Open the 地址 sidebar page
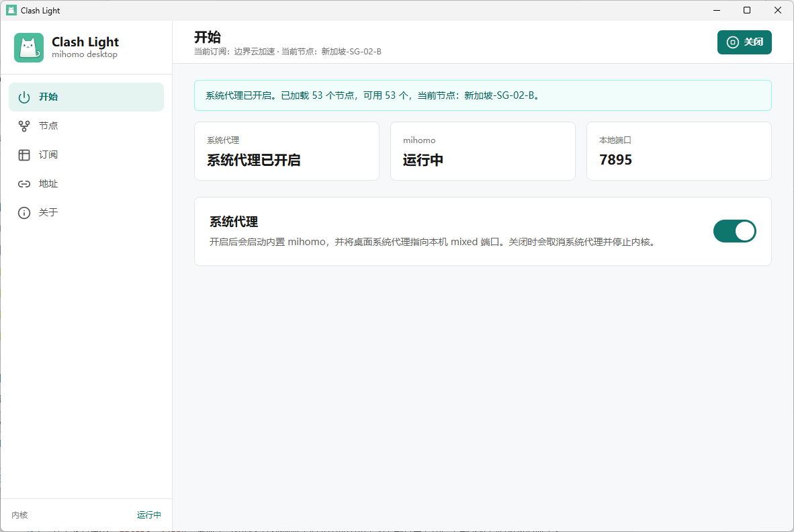Screen dimensions: 794x532 point(86,184)
